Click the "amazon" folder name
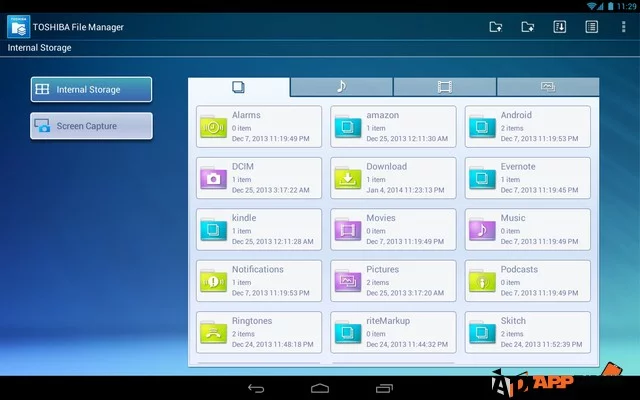This screenshot has height=400, width=640. click(x=382, y=116)
